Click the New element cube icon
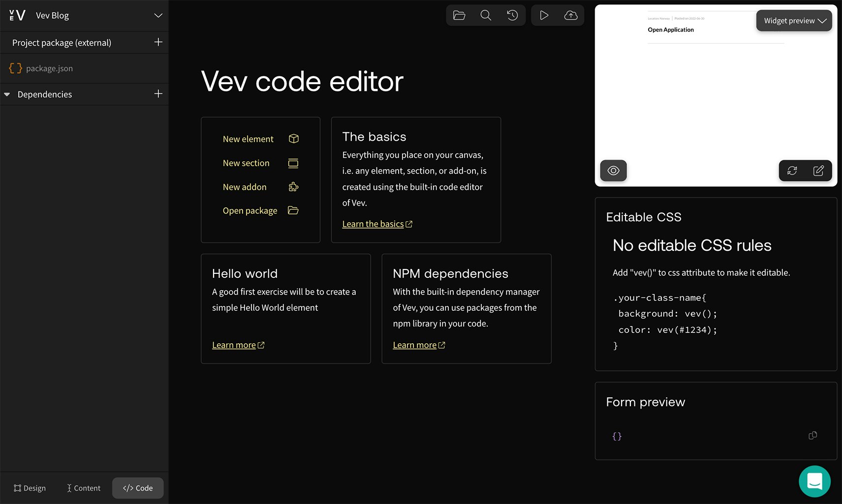This screenshot has width=842, height=504. click(293, 139)
